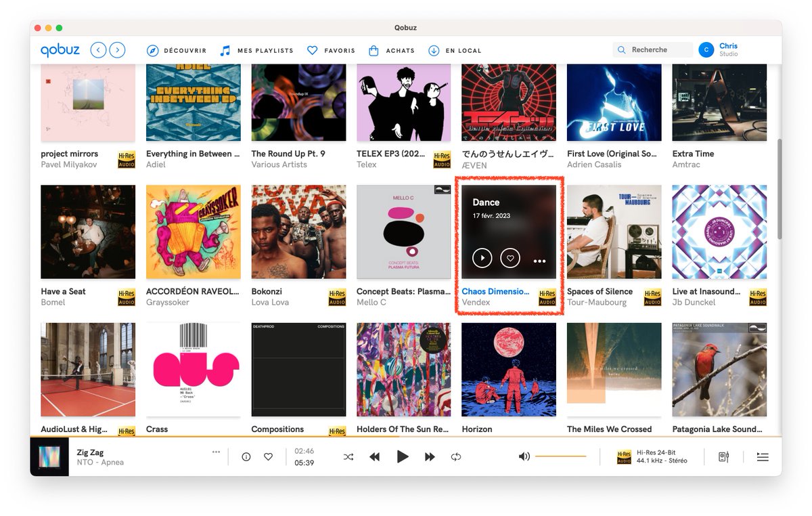Adjust the volume slider
Image resolution: width=812 pixels, height=516 pixels.
(560, 457)
